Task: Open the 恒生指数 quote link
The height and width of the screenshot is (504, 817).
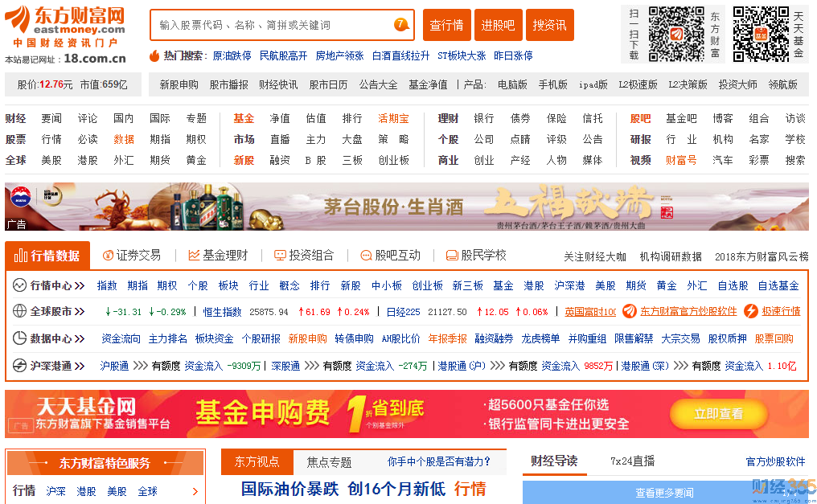Action: point(222,312)
